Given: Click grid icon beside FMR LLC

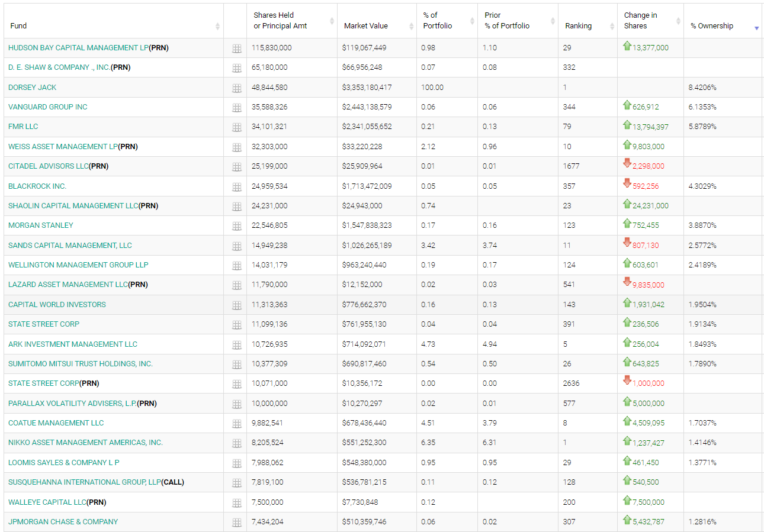Looking at the screenshot, I should [237, 127].
